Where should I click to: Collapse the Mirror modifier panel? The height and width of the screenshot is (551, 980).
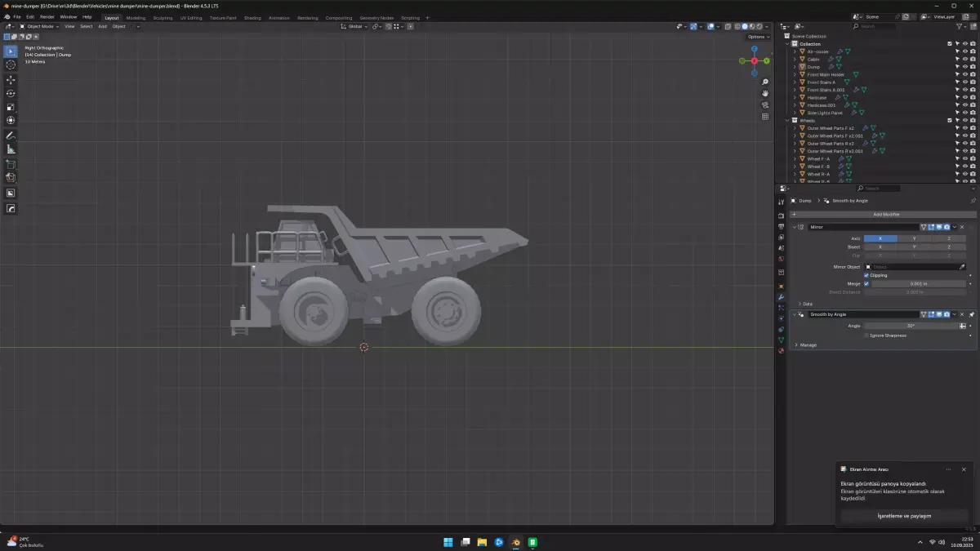coord(795,227)
